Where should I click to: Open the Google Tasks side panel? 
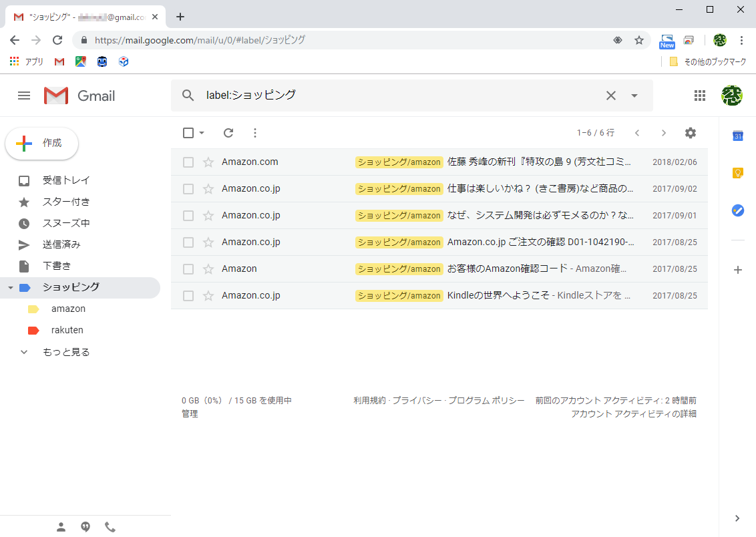(x=737, y=210)
